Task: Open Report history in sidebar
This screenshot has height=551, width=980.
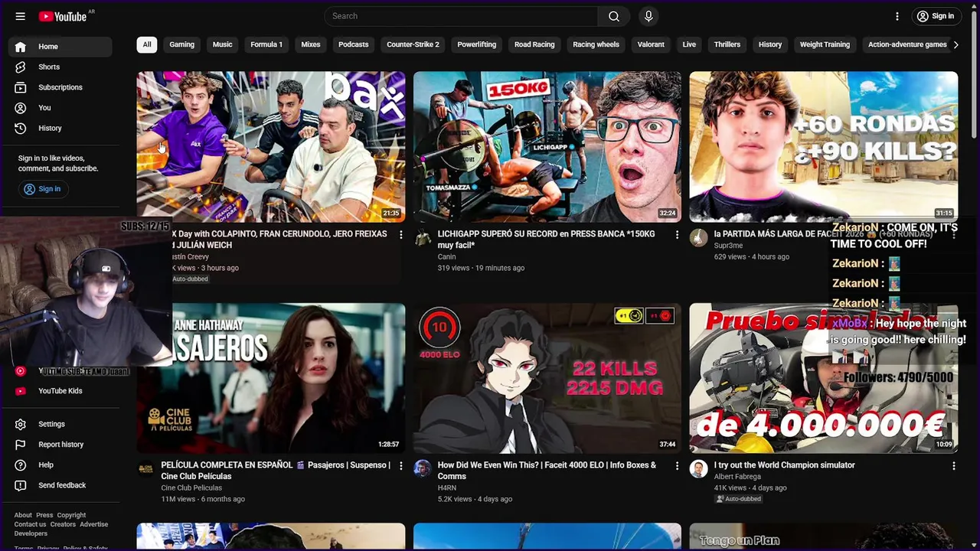Action: click(x=60, y=445)
